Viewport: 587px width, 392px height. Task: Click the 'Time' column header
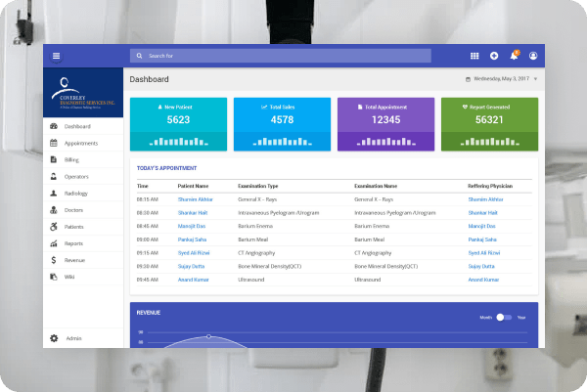click(x=142, y=186)
